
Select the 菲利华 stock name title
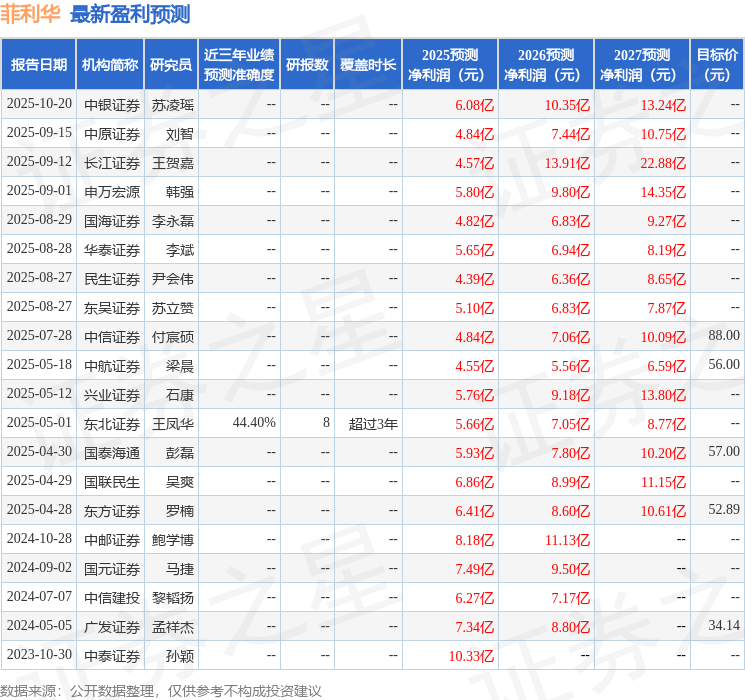(x=30, y=14)
